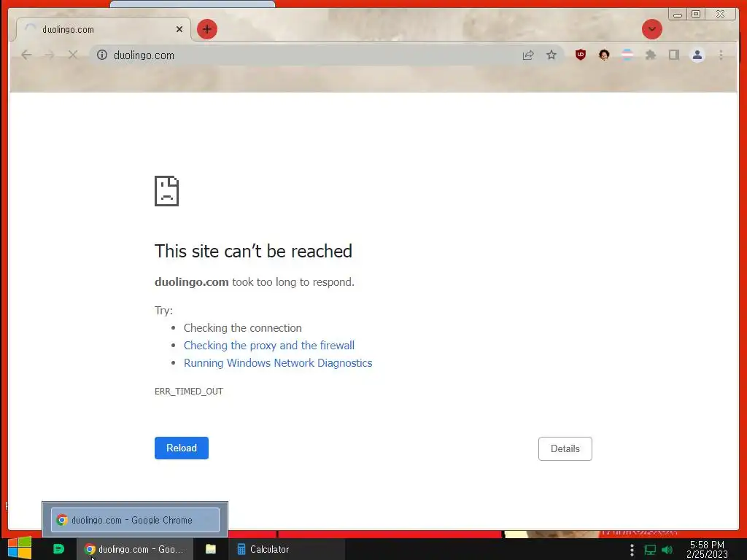Stop loading with the X button

click(72, 55)
